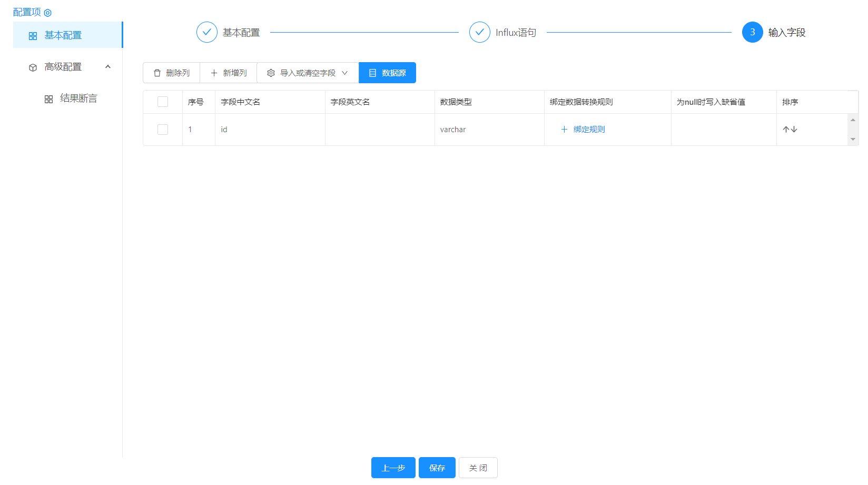Click the checkmark circle for step 基本配置
This screenshot has height=485, width=868.
pyautogui.click(x=207, y=32)
